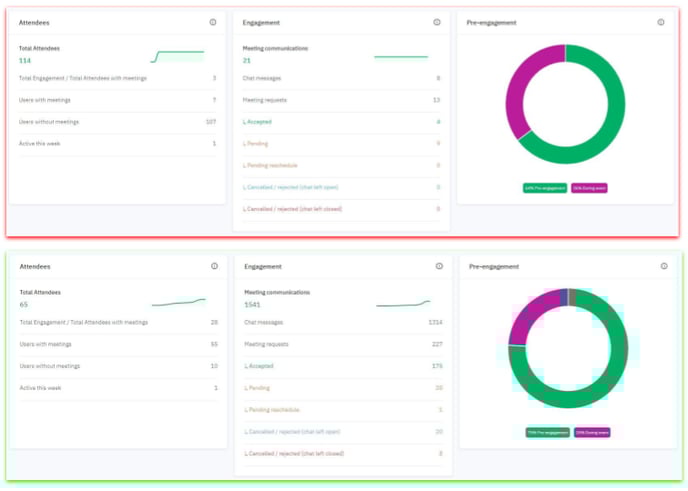Image resolution: width=688 pixels, height=491 pixels.
Task: Click the Total Attendees value 65
Action: 24,305
